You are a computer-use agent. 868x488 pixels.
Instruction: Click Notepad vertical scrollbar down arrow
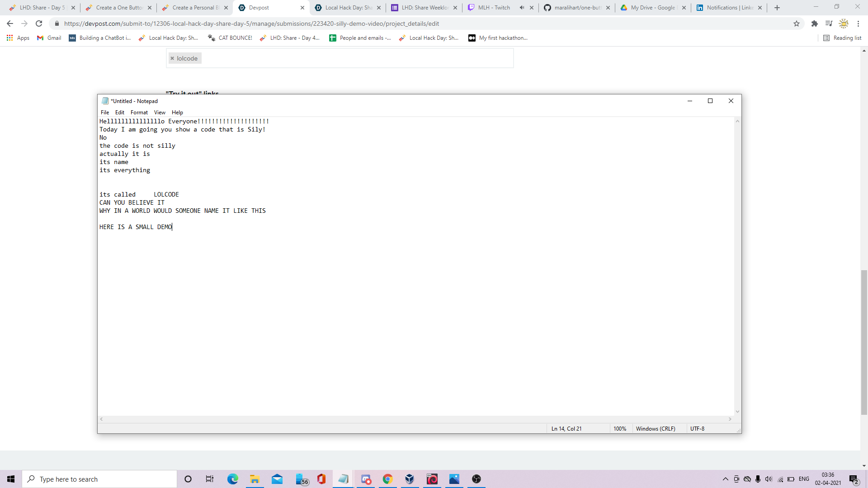tap(737, 412)
